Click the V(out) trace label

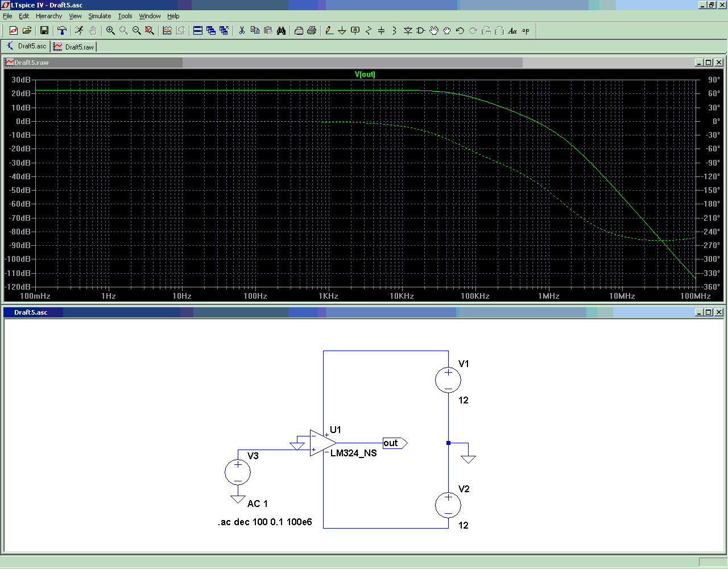[365, 74]
